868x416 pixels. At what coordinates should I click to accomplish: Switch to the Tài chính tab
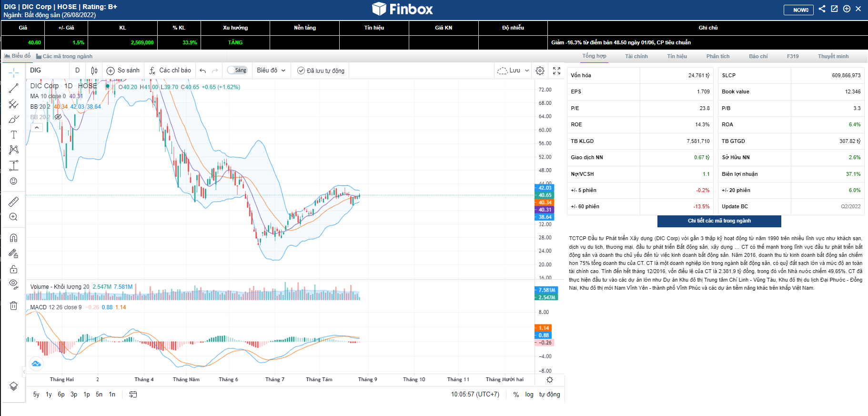pyautogui.click(x=636, y=56)
